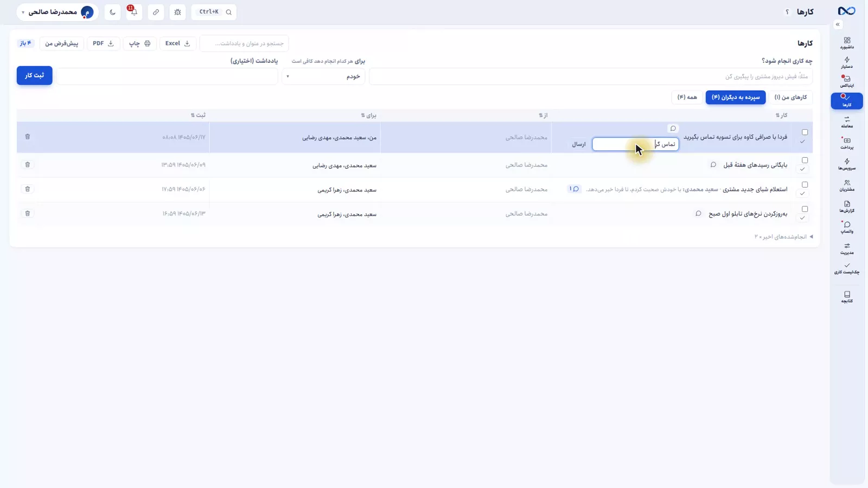868x488 pixels.
Task: Open the خودم assignee dropdown
Action: point(323,76)
